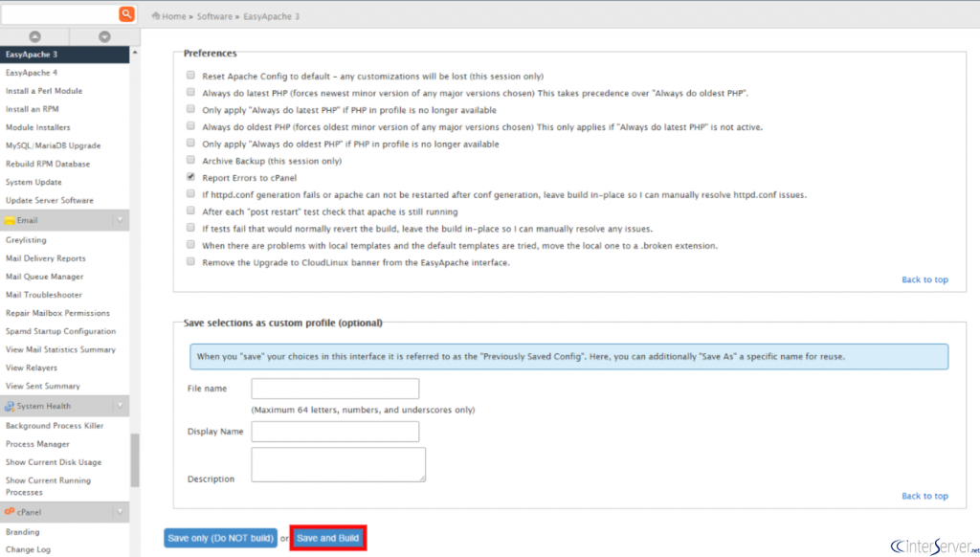
Task: Collapse the System Health section arrow
Action: [120, 406]
